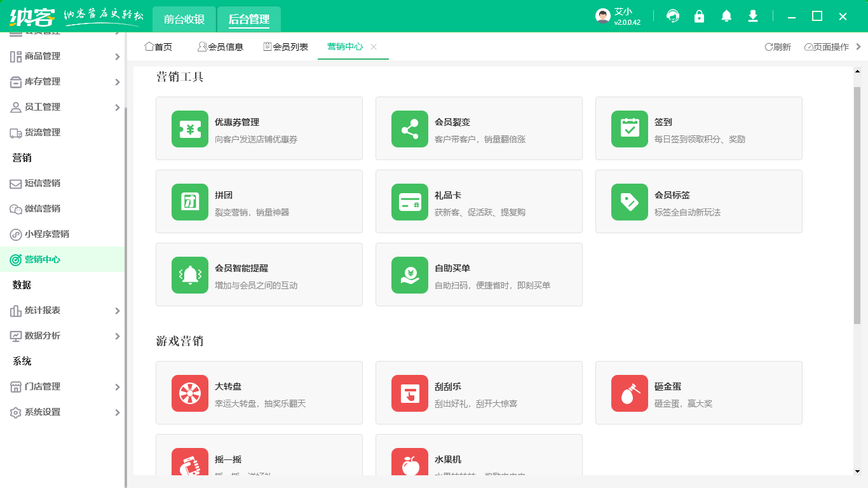Switch to the 会员列表 tab
868x488 pixels.
point(286,47)
